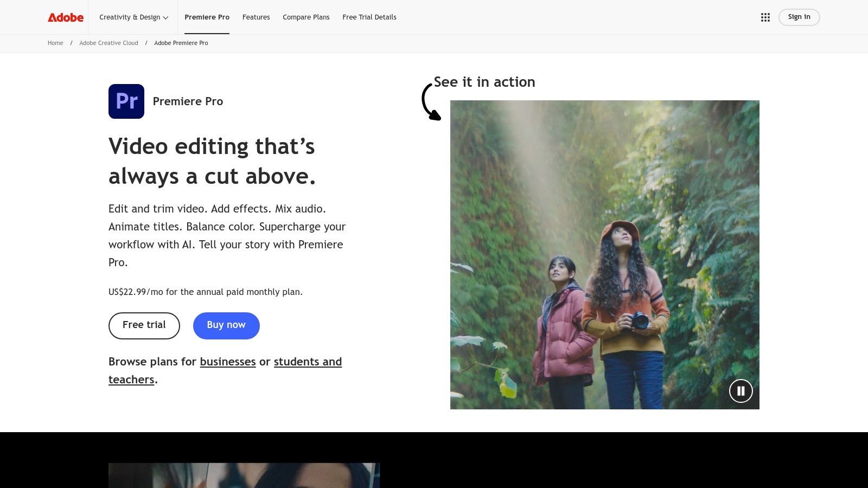868x488 pixels.
Task: Expand the Creativity & Design menu
Action: 134,17
